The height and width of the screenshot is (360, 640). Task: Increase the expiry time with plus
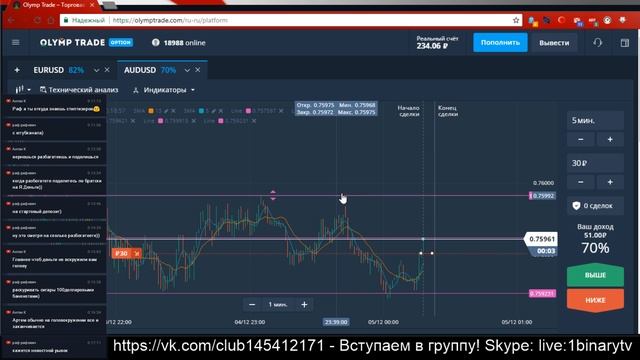click(610, 140)
